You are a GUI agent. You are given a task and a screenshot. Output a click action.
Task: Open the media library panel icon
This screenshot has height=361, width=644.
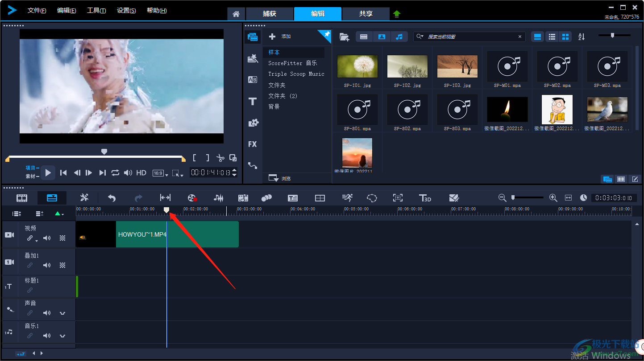click(253, 37)
